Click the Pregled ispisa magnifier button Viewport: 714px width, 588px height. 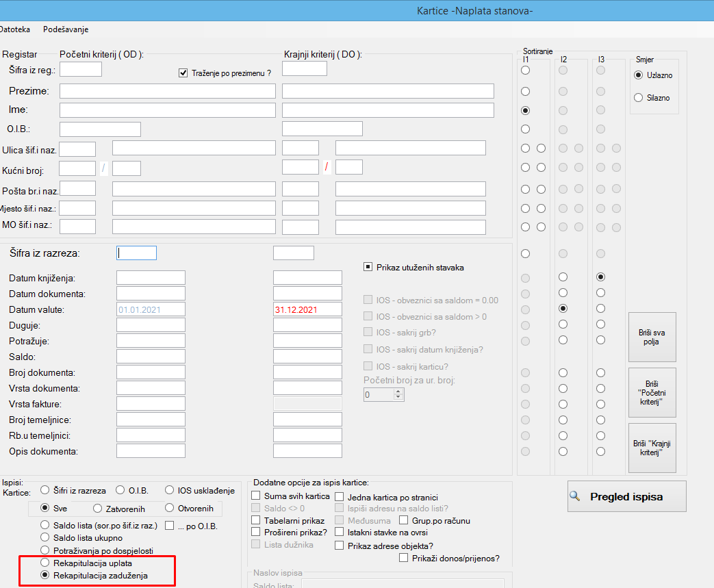click(626, 496)
